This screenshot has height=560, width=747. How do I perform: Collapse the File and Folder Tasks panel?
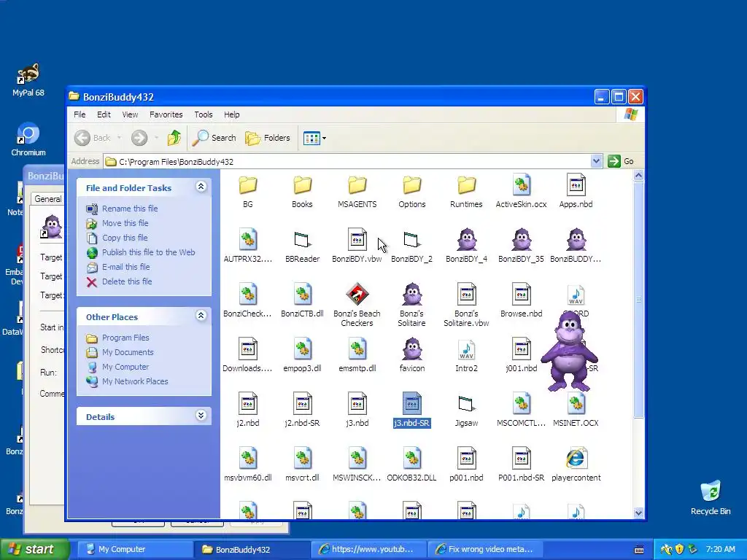pyautogui.click(x=201, y=187)
